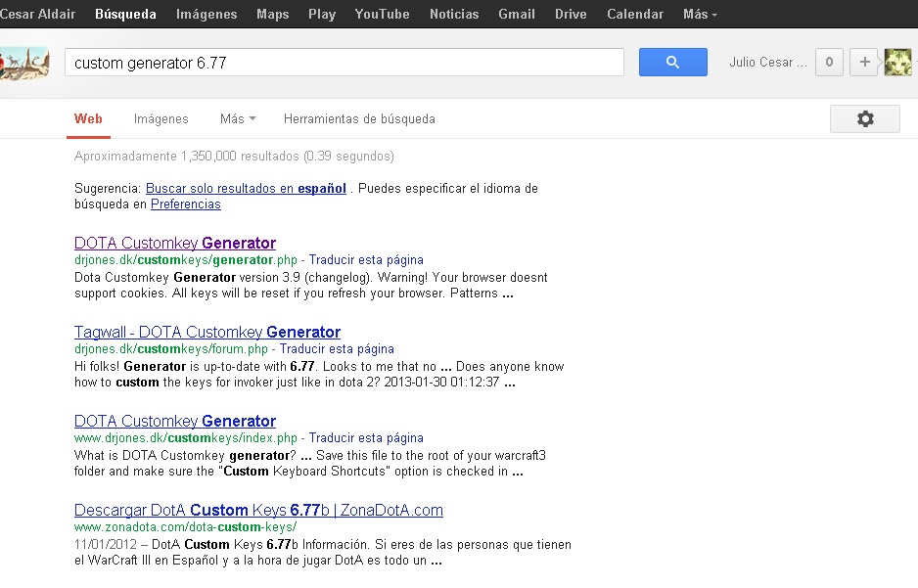Open Imágenes in the top bar
The height and width of the screenshot is (588, 918).
[207, 14]
